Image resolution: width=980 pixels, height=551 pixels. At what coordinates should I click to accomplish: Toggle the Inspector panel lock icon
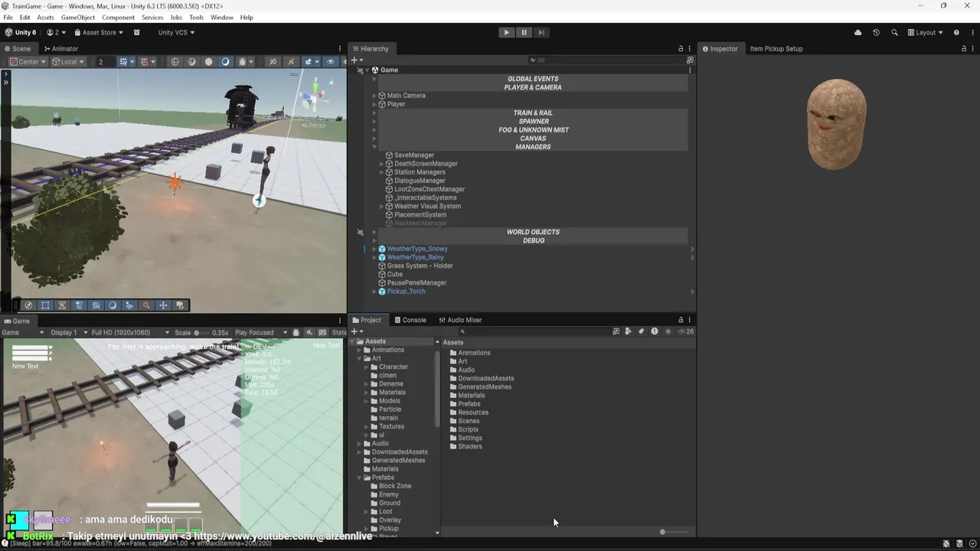[x=964, y=48]
